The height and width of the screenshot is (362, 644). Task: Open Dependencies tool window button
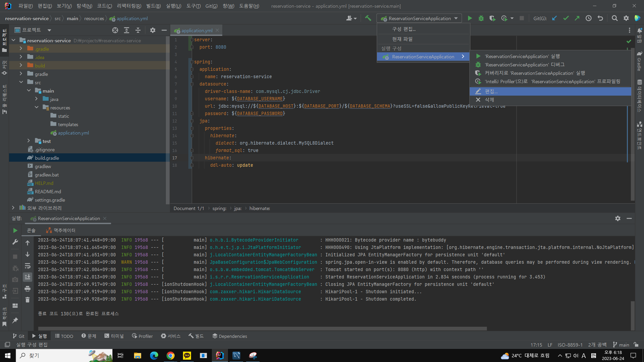point(230,336)
